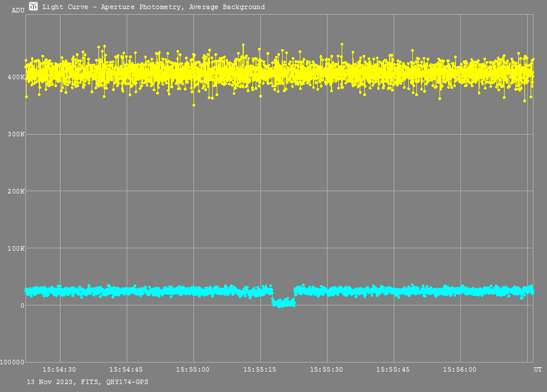The width and height of the screenshot is (547, 392).
Task: Click the -100000 y-axis label
Action: coord(12,363)
